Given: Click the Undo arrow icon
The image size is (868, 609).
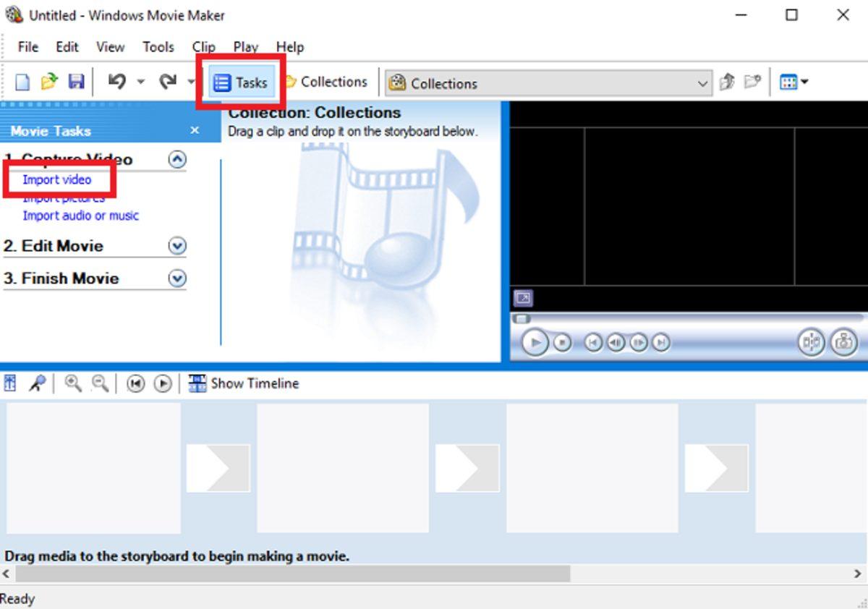Looking at the screenshot, I should [116, 82].
